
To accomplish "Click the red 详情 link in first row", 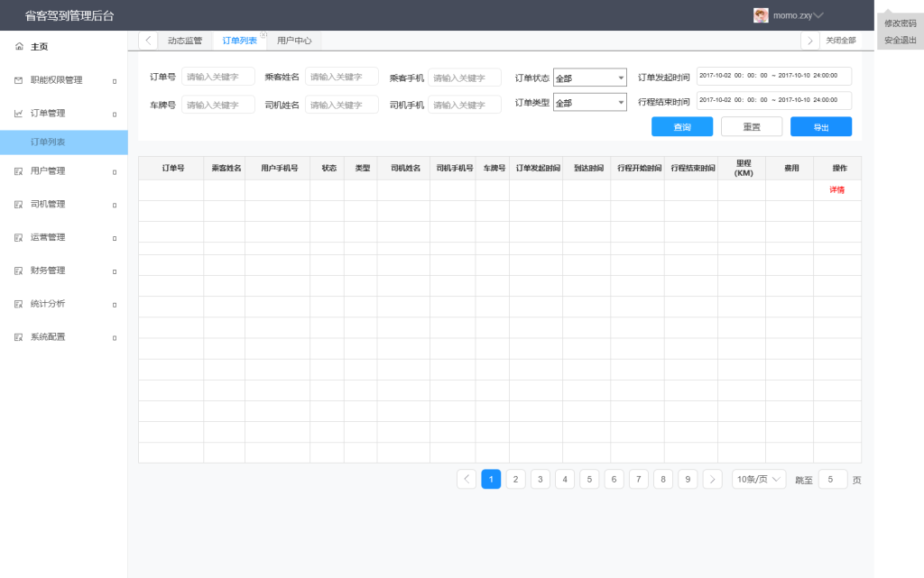I will (836, 190).
